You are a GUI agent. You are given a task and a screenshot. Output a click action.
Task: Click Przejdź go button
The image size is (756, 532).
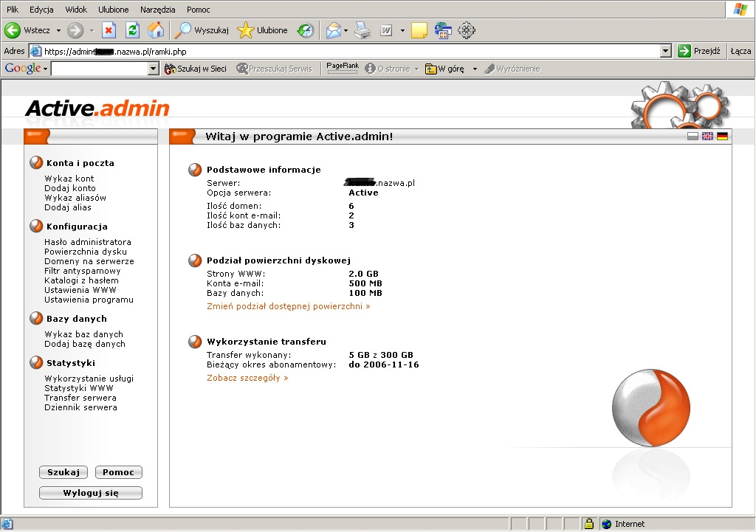click(698, 51)
